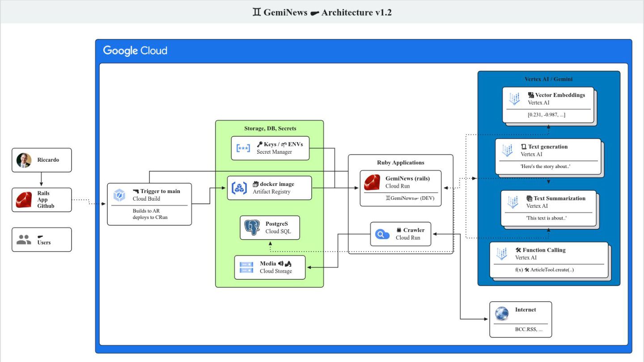644x362 pixels.
Task: Click the Secret Manager subtitle
Action: point(274,152)
